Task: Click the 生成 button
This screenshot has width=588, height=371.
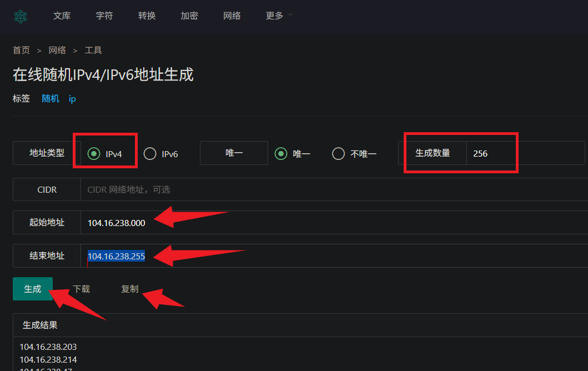Action: click(x=33, y=289)
